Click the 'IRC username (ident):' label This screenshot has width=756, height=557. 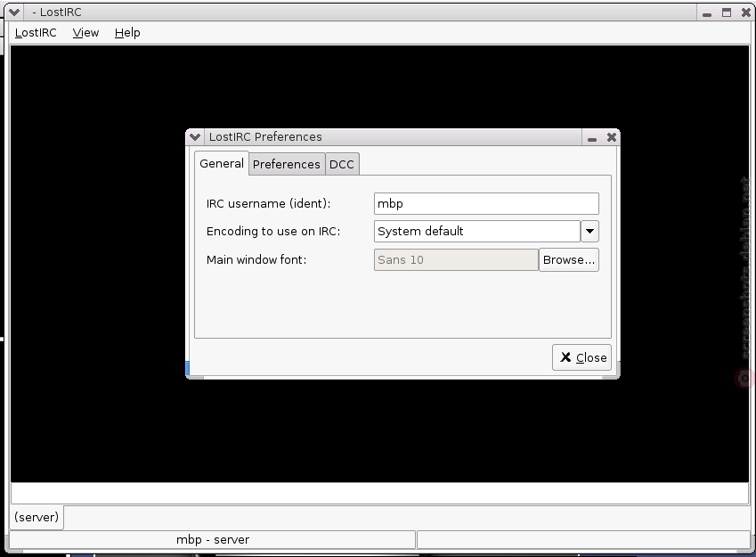(x=269, y=204)
